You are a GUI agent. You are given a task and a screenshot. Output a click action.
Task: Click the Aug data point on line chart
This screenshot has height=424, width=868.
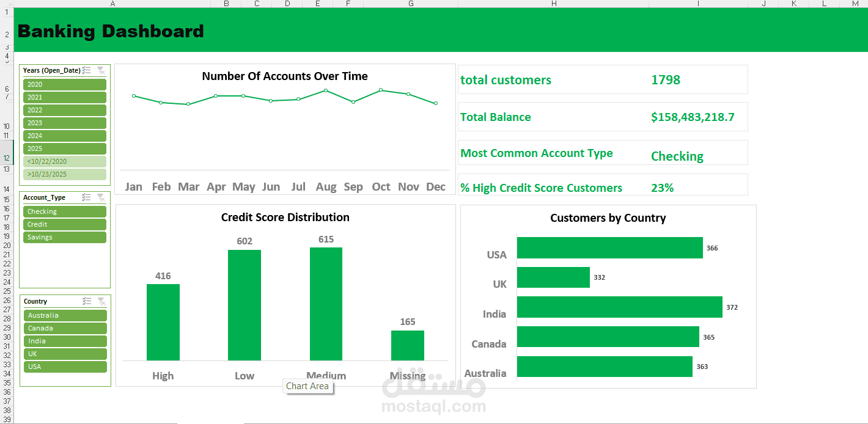click(x=326, y=90)
